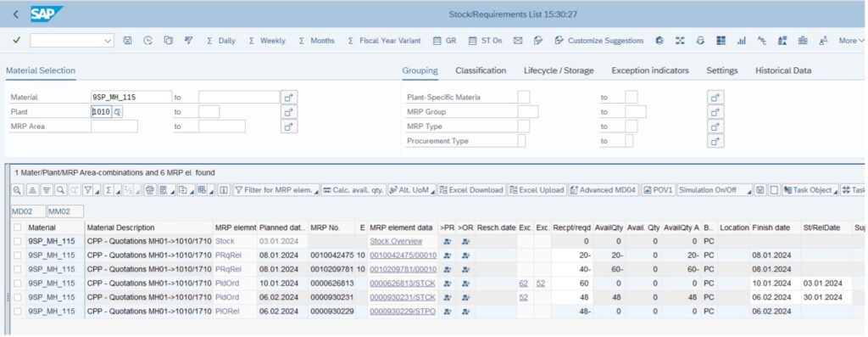Click the print icon in top toolbar

[x=700, y=41]
